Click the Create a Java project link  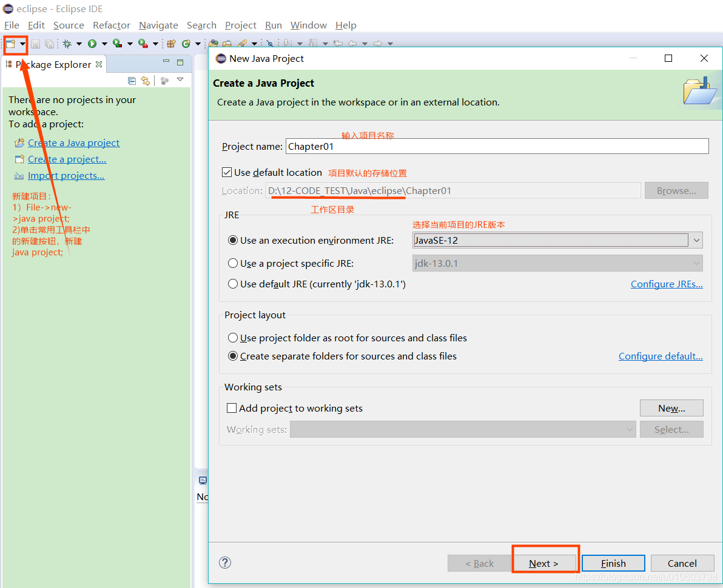point(74,143)
